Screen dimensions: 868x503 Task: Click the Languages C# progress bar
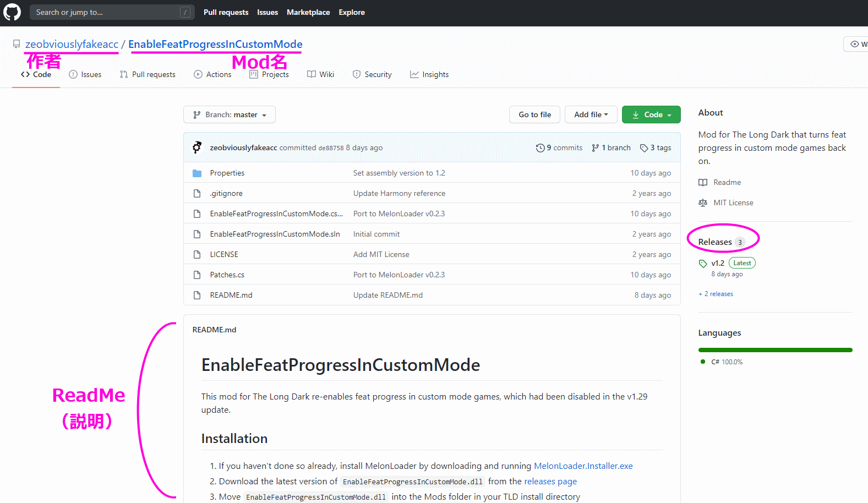(775, 350)
